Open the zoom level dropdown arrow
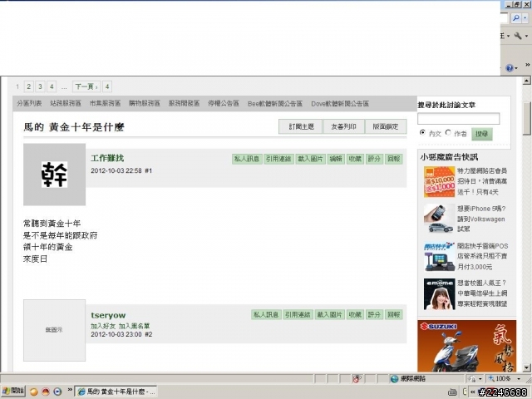 point(519,379)
